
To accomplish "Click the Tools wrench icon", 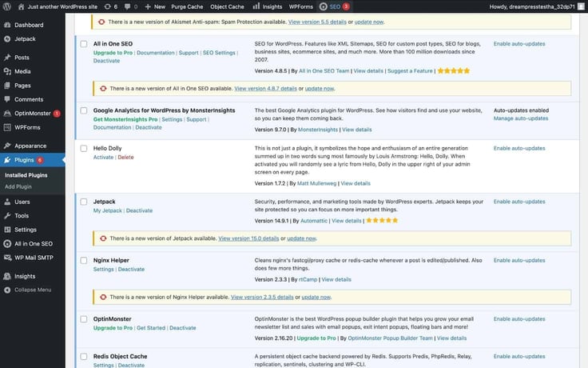I will pos(7,215).
